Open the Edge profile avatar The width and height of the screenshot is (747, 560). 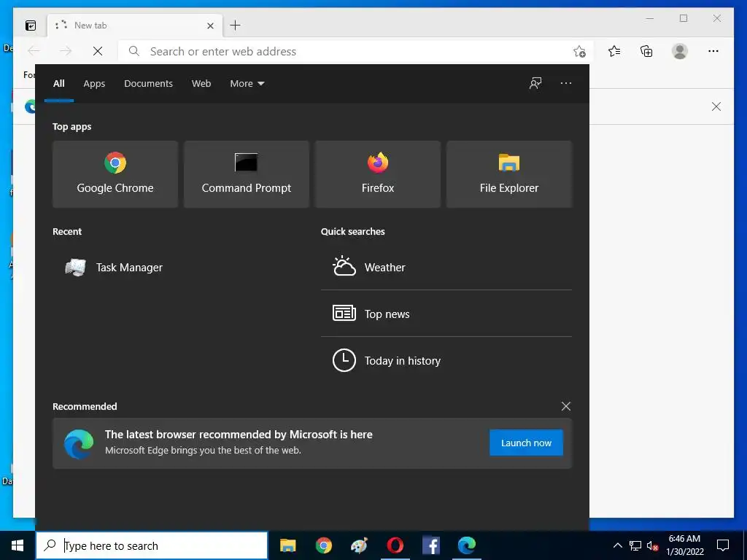click(x=680, y=51)
